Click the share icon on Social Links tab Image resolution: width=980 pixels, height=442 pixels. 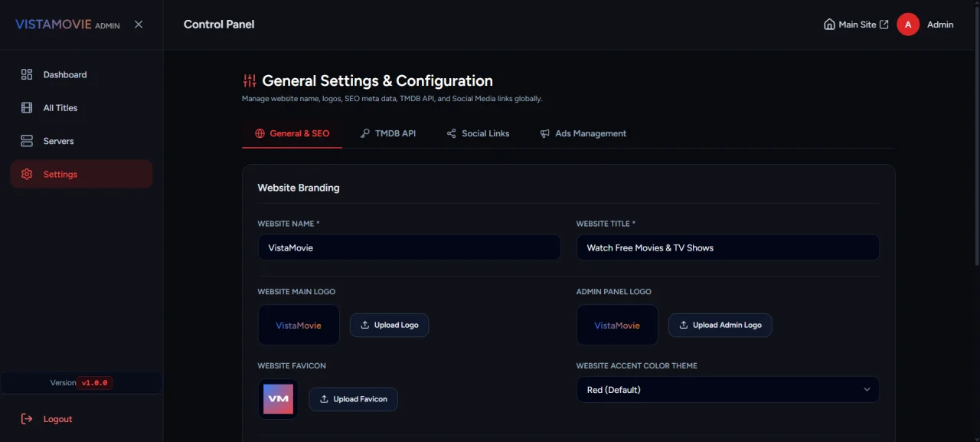coord(452,133)
